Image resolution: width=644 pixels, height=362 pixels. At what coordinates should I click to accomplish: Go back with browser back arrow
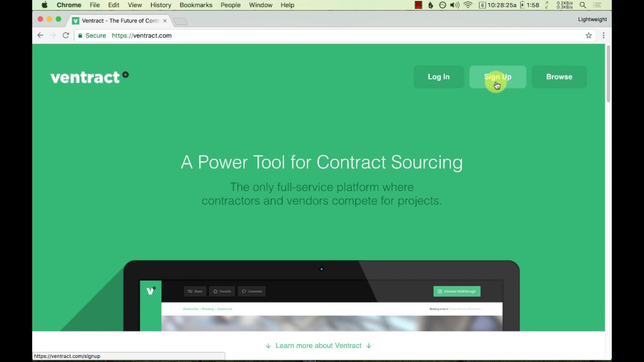[x=40, y=35]
